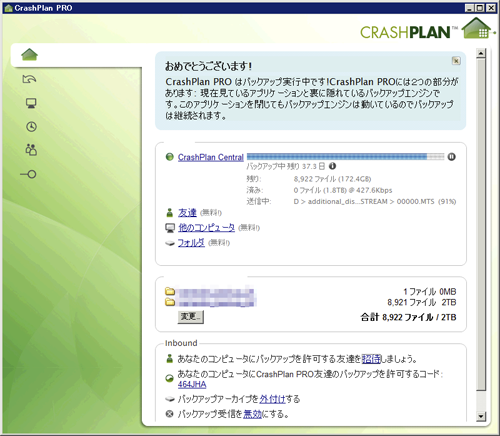Screen dimensions: 500x436
Task: Click the 外付け link for backup archive
Action: click(272, 399)
